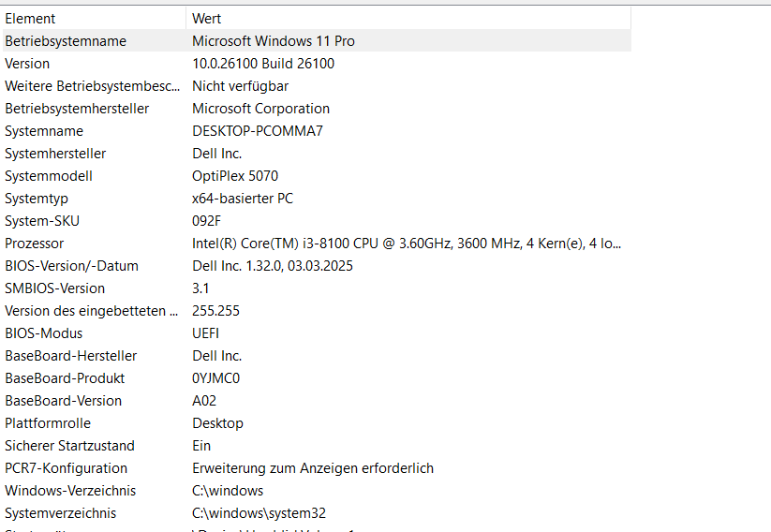Click the Element column header

pyautogui.click(x=30, y=19)
